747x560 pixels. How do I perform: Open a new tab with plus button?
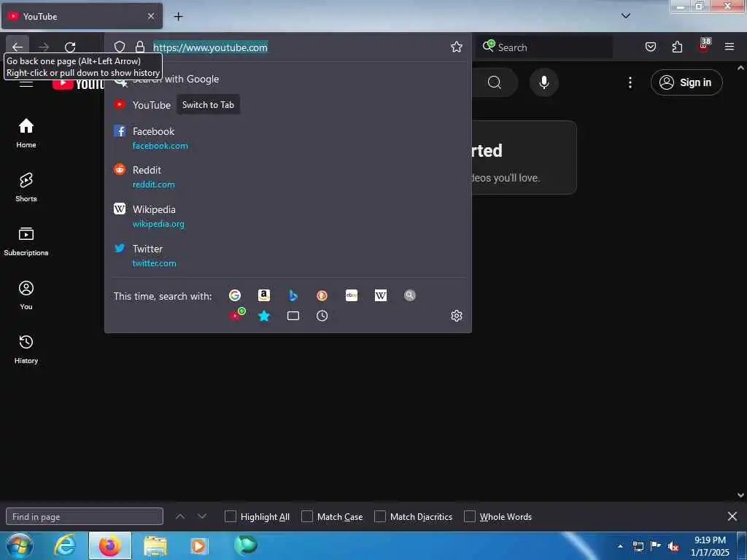(178, 16)
